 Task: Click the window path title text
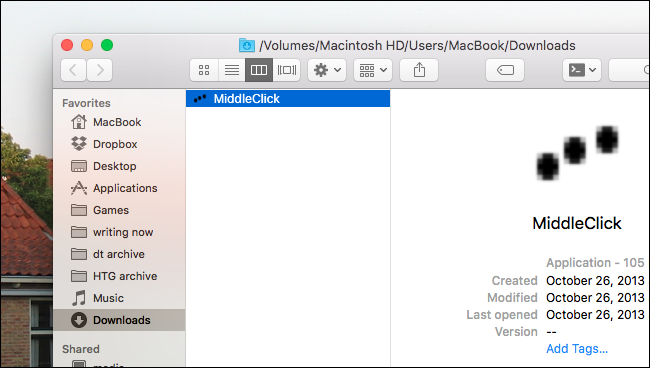pyautogui.click(x=417, y=45)
